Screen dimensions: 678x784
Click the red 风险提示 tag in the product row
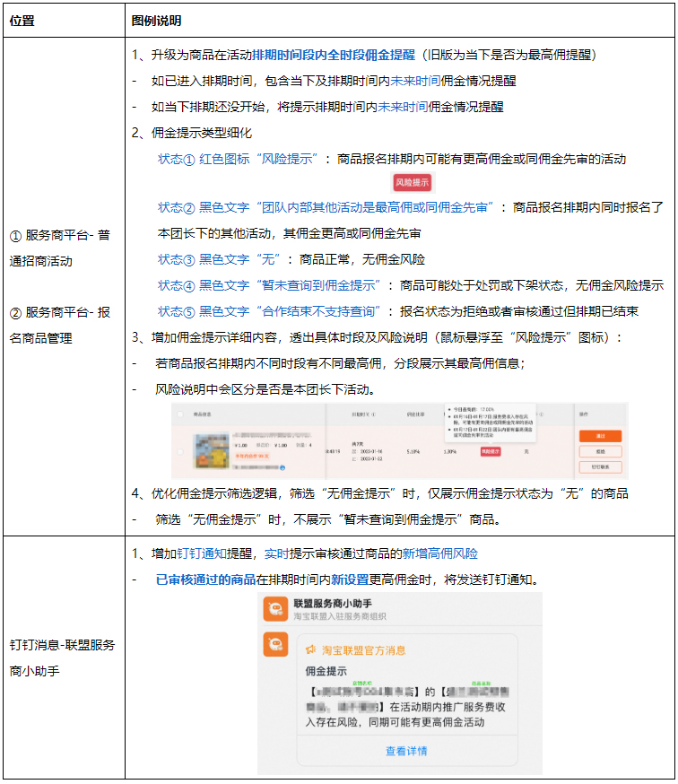491,451
